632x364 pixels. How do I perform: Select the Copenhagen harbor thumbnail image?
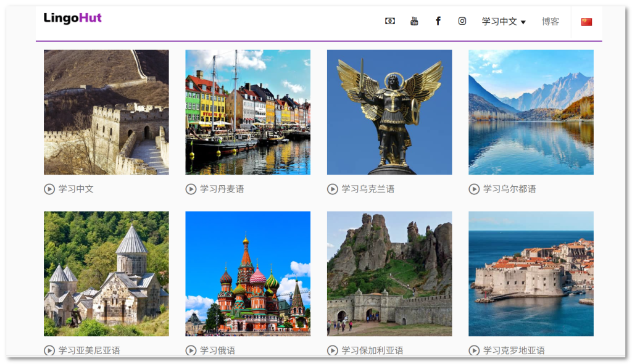[247, 112]
